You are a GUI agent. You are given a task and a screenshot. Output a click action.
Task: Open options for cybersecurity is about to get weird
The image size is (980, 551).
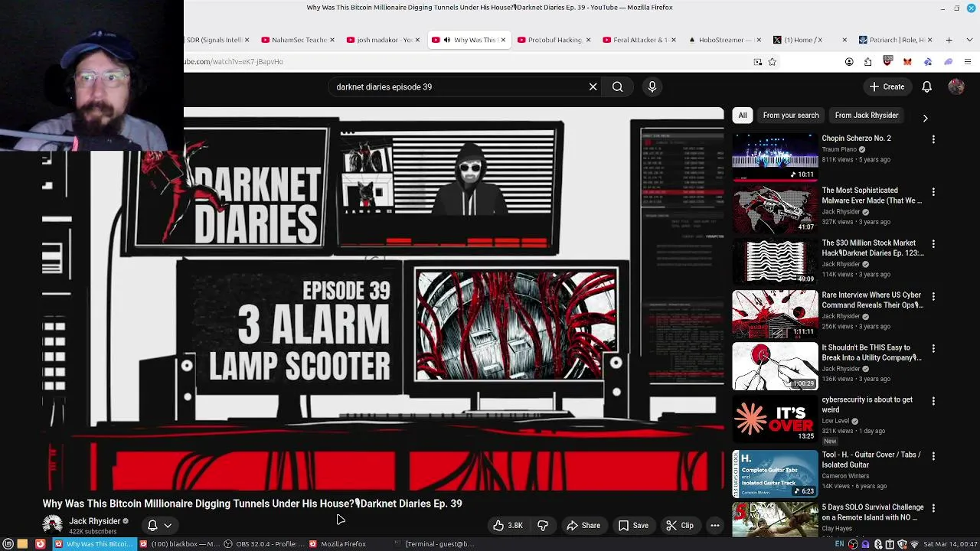(933, 401)
